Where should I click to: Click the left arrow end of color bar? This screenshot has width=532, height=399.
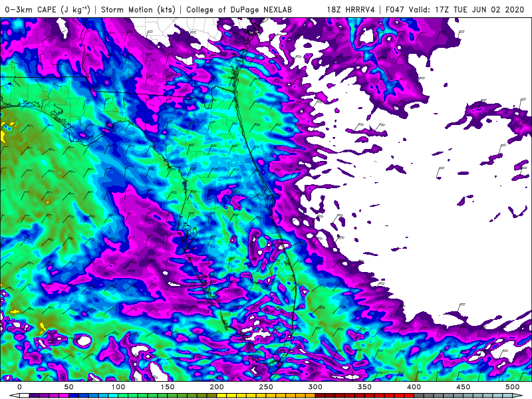(15, 396)
